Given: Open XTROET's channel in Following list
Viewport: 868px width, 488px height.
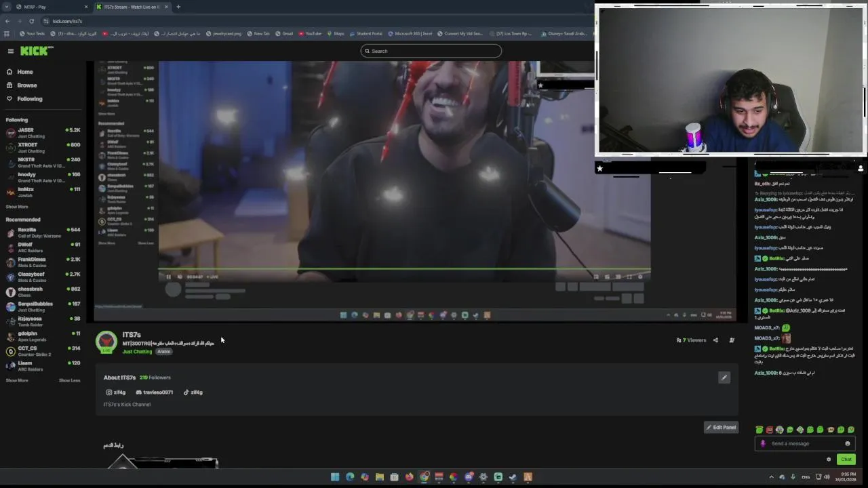Looking at the screenshot, I should tap(43, 147).
